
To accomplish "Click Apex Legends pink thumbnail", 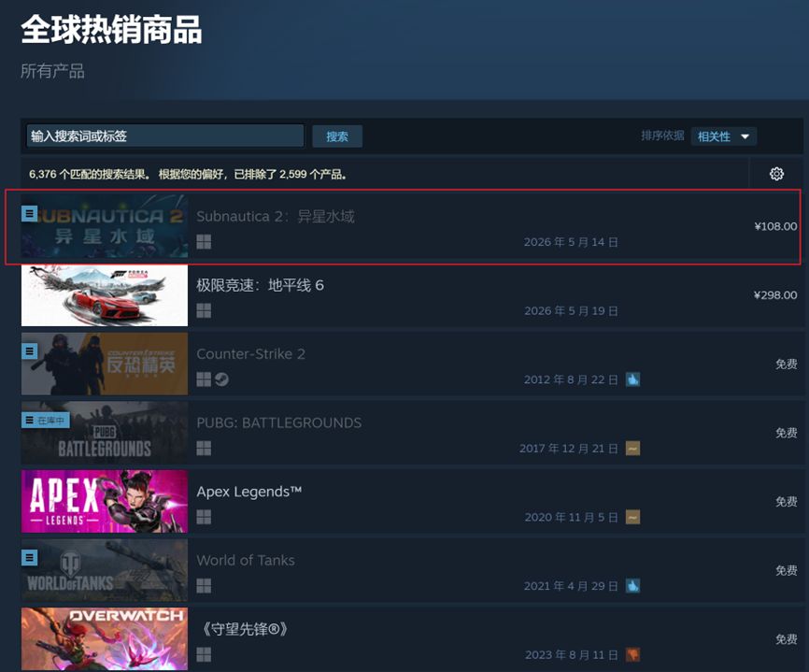I will pyautogui.click(x=105, y=501).
